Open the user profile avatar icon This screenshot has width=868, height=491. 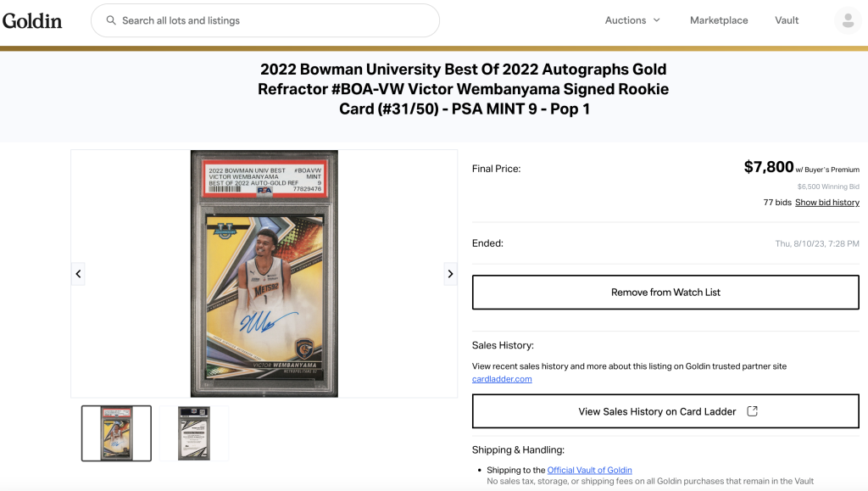point(848,20)
